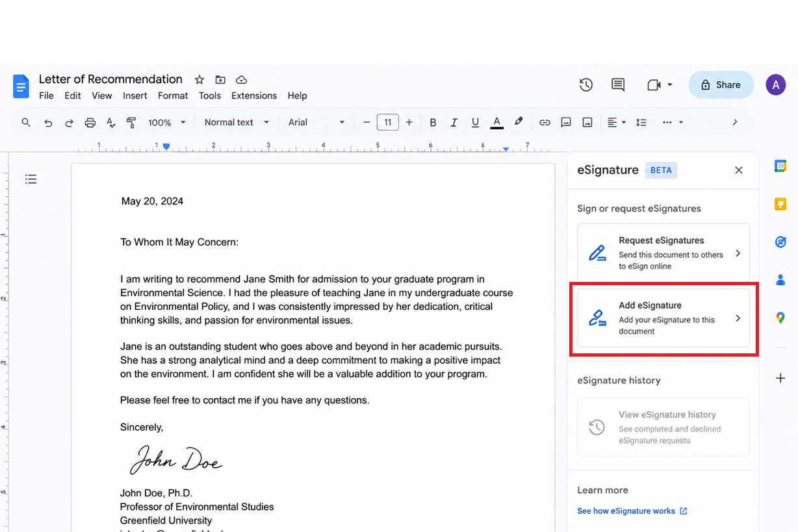This screenshot has height=532, width=798.
Task: Open the Insert menu
Action: (135, 95)
